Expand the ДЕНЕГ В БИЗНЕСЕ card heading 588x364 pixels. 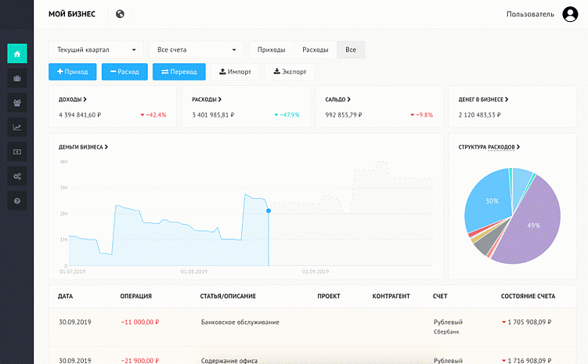pyautogui.click(x=483, y=99)
